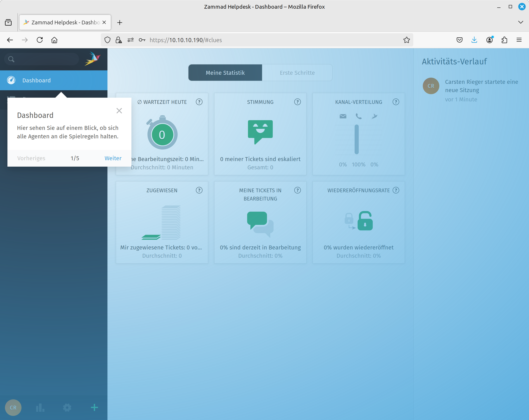
Task: Go back to previous page
Action: pos(10,40)
